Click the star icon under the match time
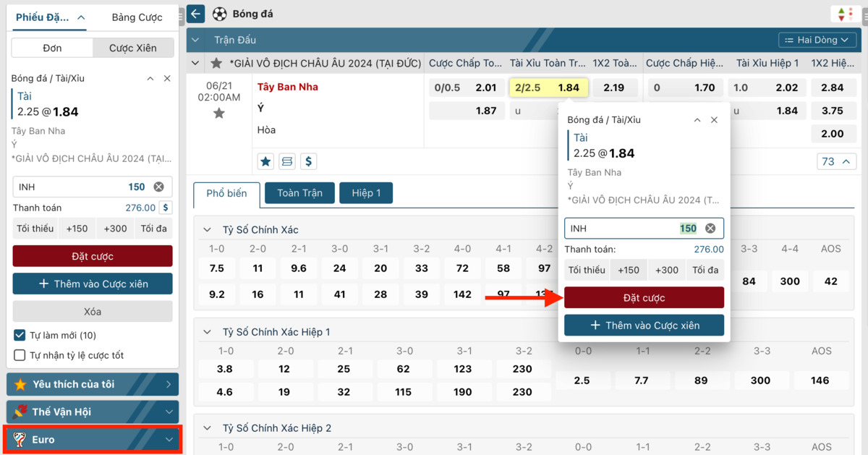Image resolution: width=868 pixels, height=455 pixels. (x=219, y=113)
